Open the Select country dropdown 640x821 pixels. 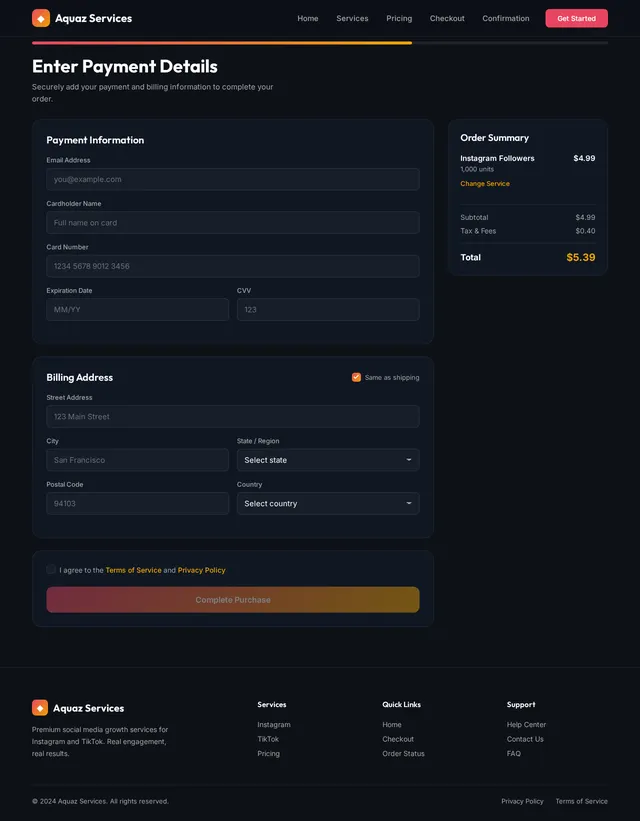pos(328,504)
